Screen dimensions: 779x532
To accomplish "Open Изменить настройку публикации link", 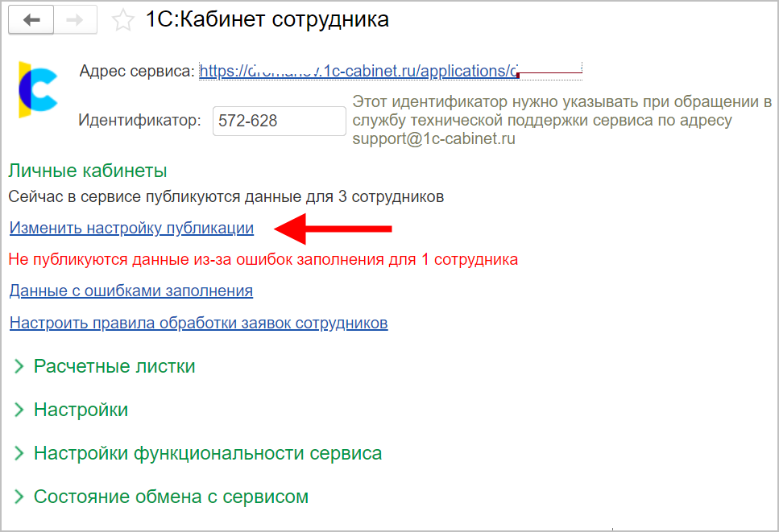I will (x=131, y=228).
